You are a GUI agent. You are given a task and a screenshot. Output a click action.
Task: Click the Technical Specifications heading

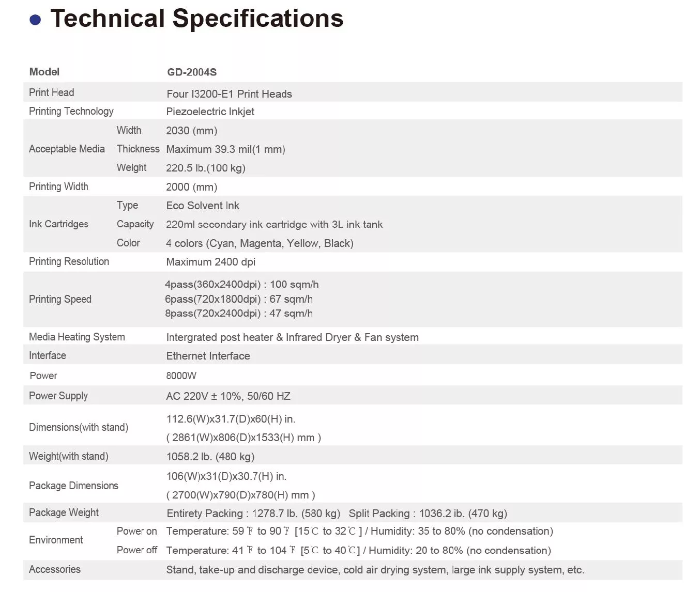coord(196,19)
